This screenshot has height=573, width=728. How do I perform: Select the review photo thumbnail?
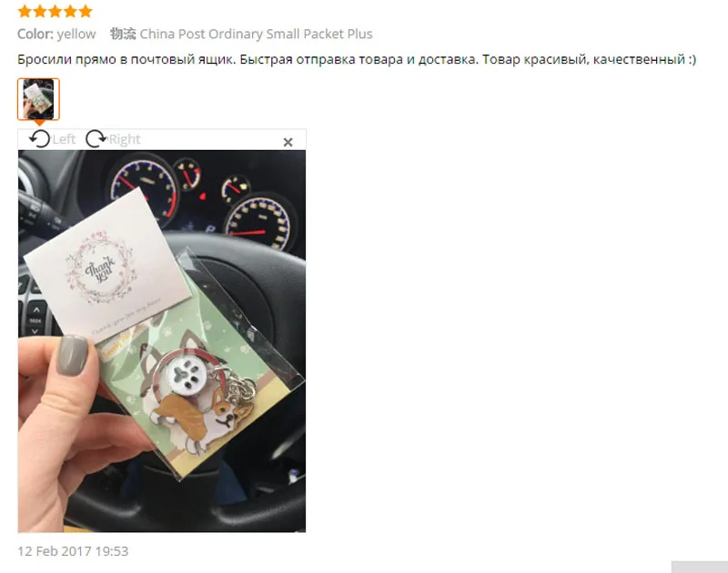point(38,99)
